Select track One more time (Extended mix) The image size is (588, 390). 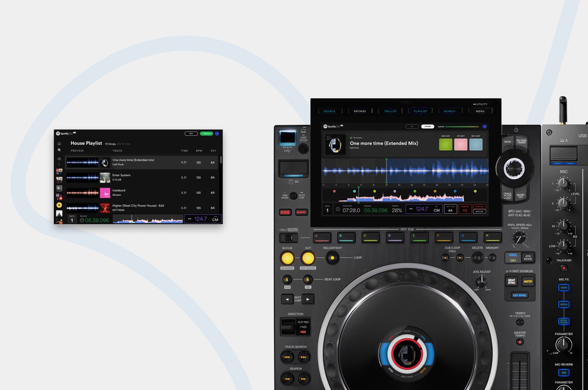[x=141, y=162]
